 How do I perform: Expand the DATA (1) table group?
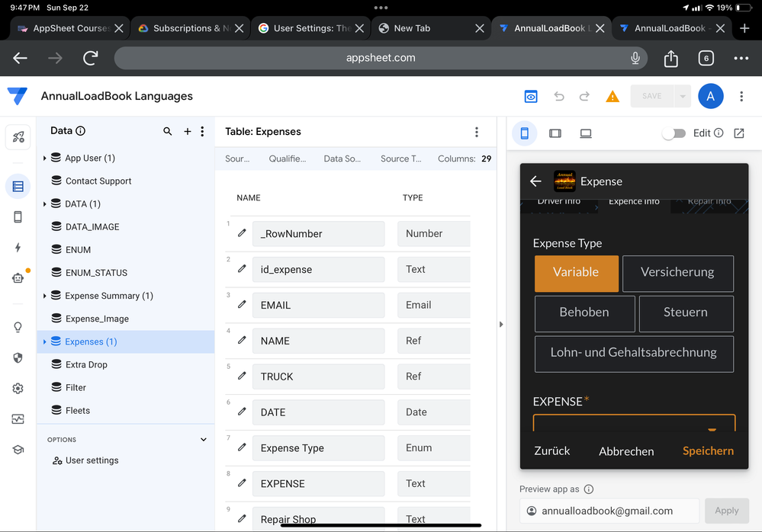point(45,204)
